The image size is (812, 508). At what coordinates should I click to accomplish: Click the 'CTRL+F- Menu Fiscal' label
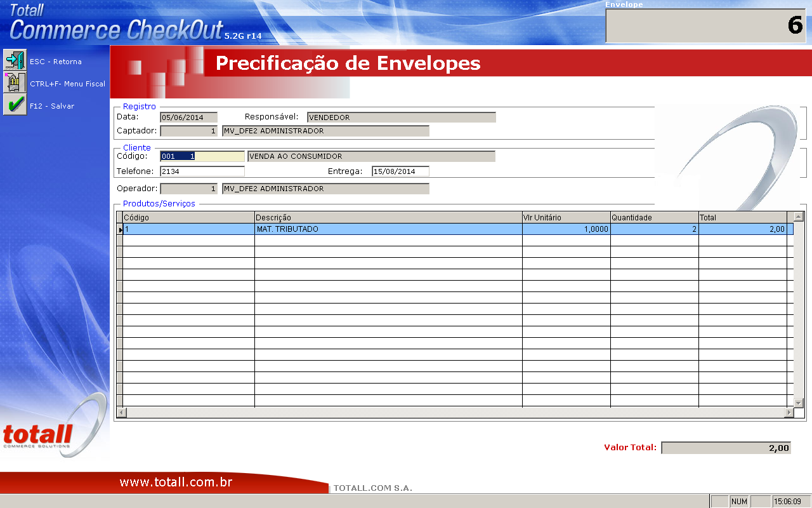[68, 84]
